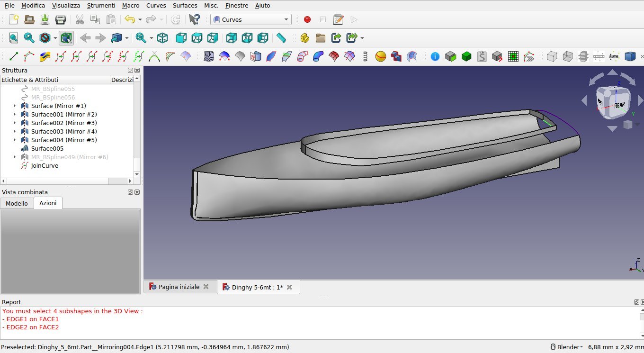This screenshot has height=353, width=644.
Task: Float the Report panel
Action: coord(637,302)
